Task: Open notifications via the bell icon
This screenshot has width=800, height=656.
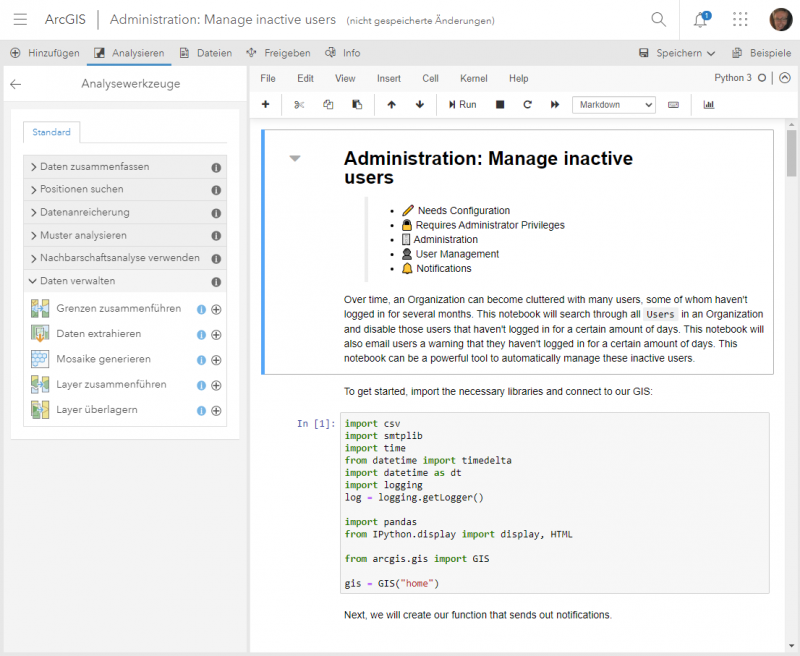Action: click(701, 19)
